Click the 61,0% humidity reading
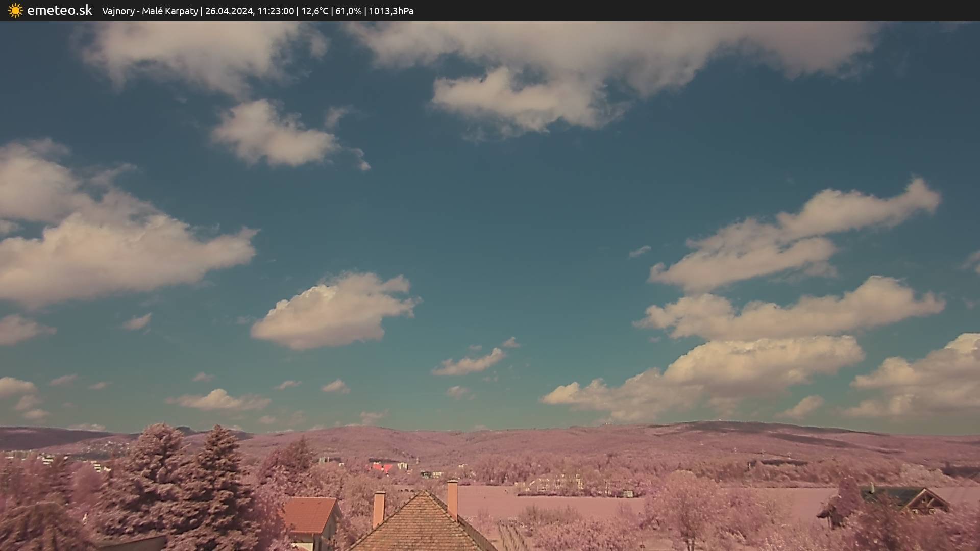980x551 pixels. [x=349, y=11]
